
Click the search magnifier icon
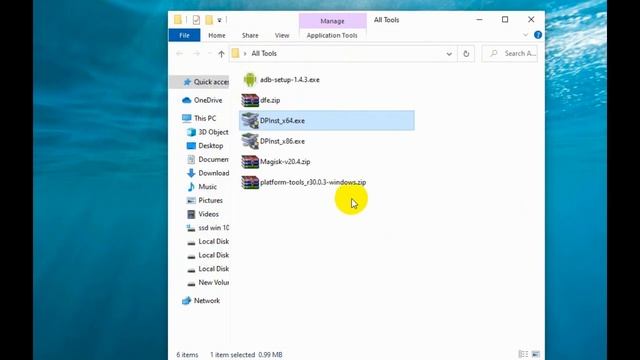click(x=494, y=53)
